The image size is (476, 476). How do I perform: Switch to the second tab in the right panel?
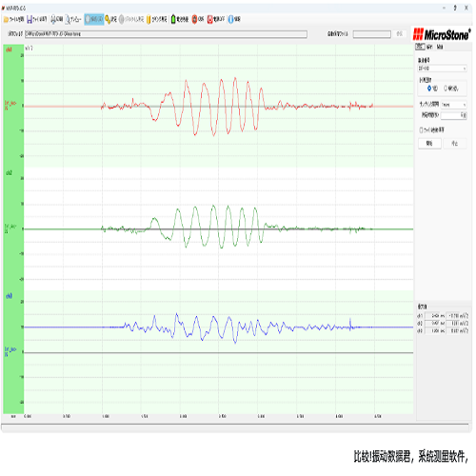coord(429,47)
